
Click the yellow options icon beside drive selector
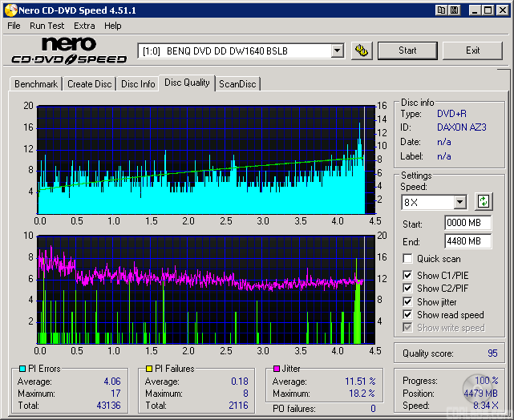[x=362, y=50]
